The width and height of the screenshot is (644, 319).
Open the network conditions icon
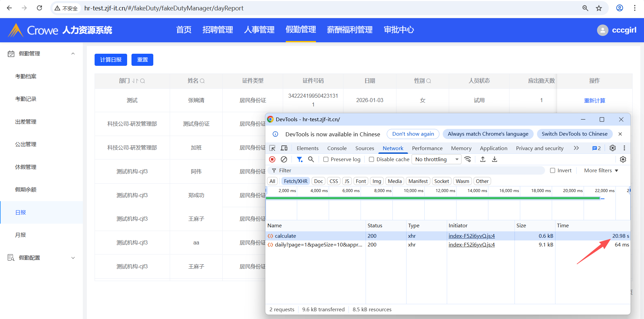(x=468, y=159)
